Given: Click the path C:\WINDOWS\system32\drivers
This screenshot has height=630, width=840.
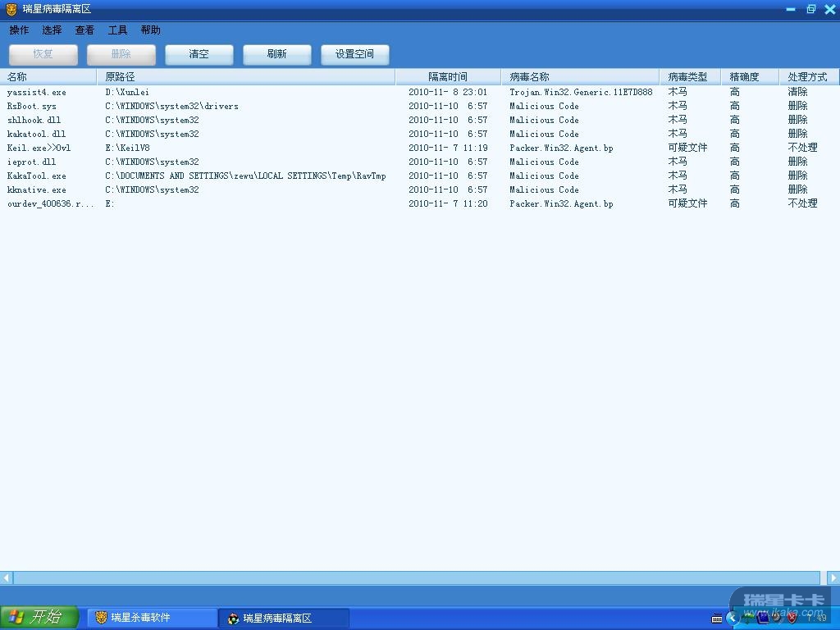Looking at the screenshot, I should click(x=171, y=106).
